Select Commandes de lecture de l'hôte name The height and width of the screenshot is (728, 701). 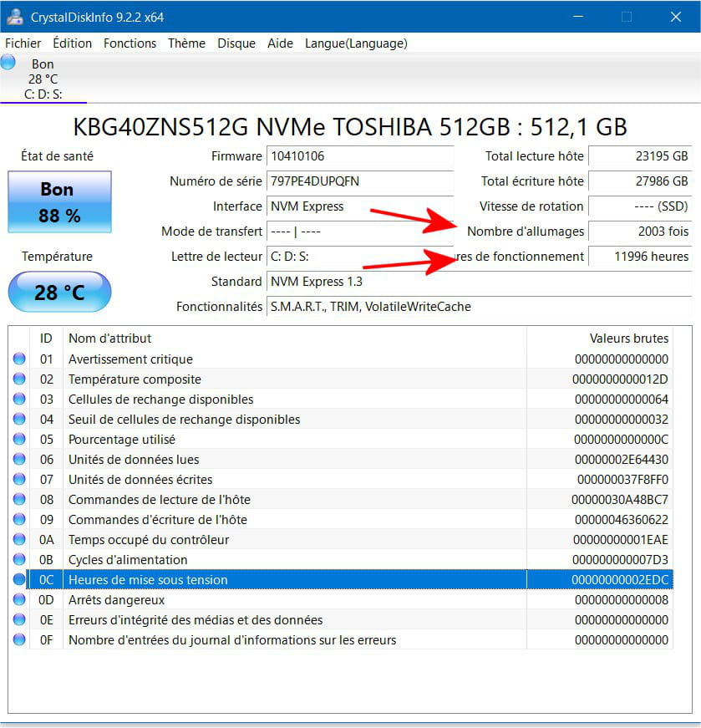click(160, 500)
